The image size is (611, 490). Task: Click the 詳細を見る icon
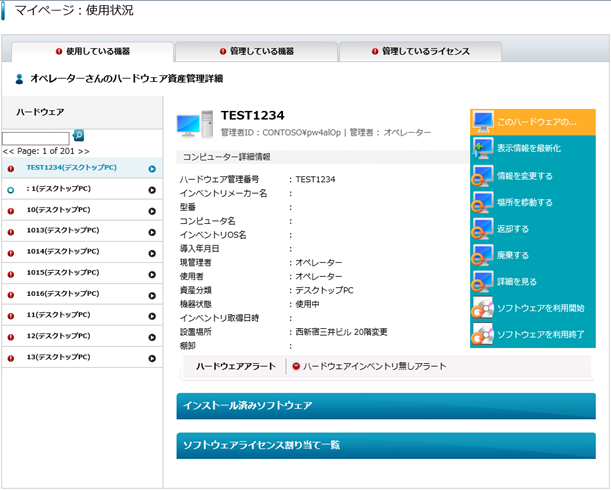point(482,281)
